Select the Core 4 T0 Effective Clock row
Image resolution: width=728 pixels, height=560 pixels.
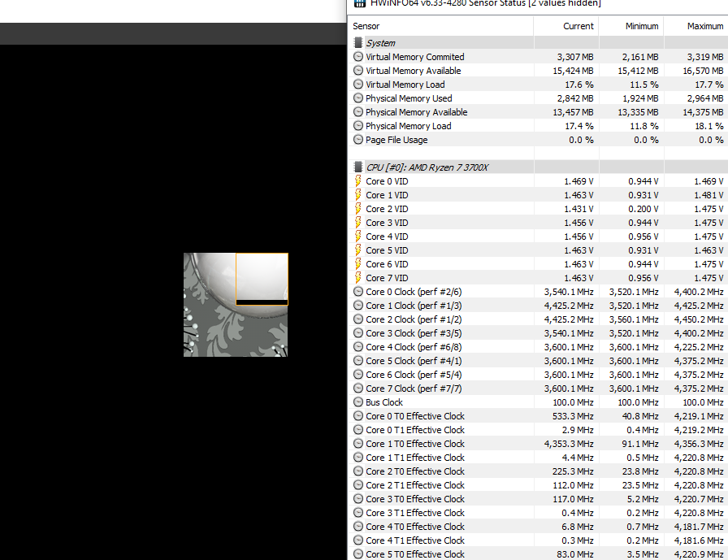[x=537, y=527]
